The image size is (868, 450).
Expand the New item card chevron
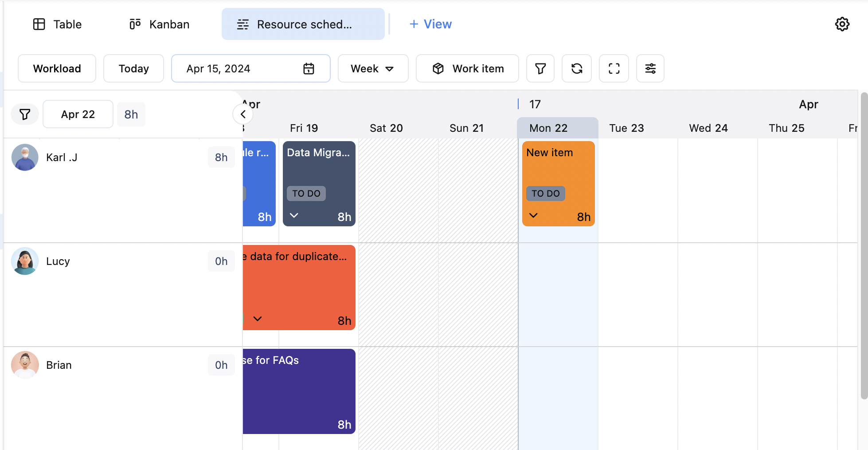click(533, 216)
